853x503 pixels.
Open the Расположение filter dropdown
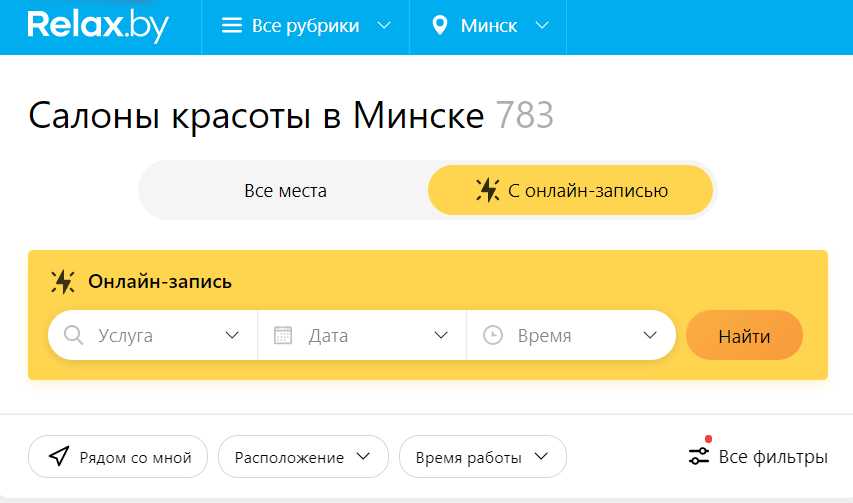tap(304, 457)
